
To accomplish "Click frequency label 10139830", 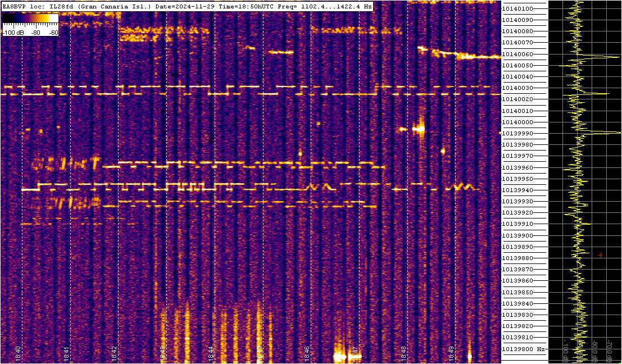I will click(517, 315).
